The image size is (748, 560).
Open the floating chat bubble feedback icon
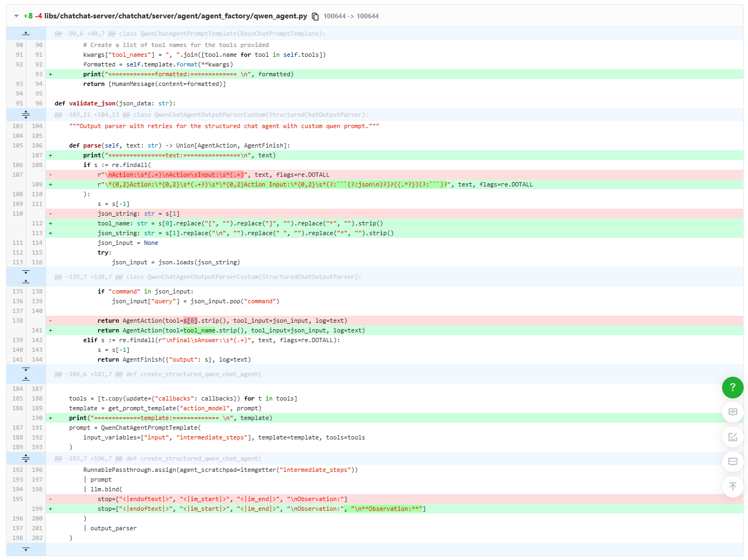[732, 462]
